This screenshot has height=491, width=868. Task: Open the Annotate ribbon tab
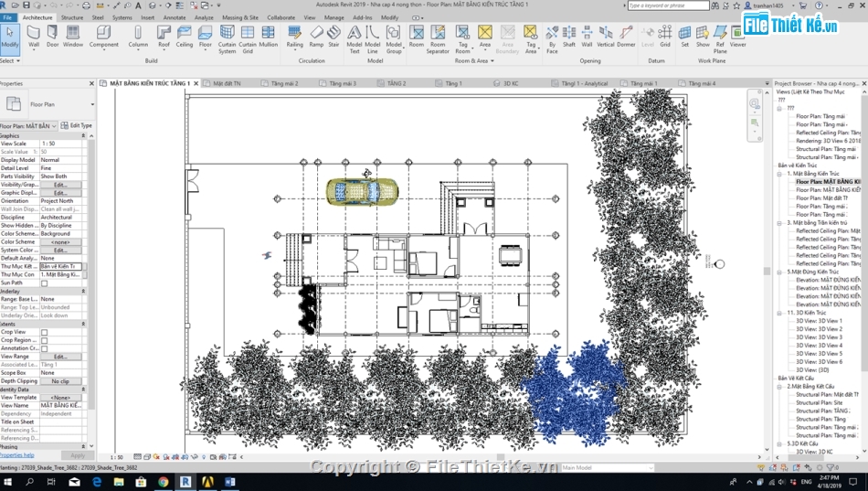point(175,17)
